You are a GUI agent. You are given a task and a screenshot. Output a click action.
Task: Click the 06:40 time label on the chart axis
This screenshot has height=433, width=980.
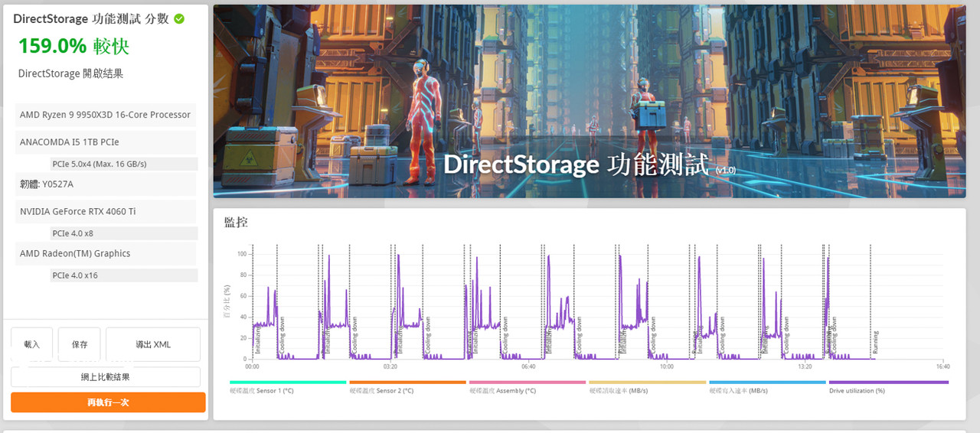pyautogui.click(x=528, y=366)
